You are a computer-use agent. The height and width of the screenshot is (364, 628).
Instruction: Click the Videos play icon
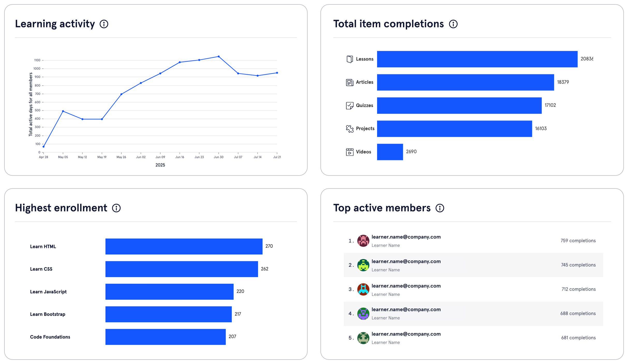pyautogui.click(x=350, y=152)
